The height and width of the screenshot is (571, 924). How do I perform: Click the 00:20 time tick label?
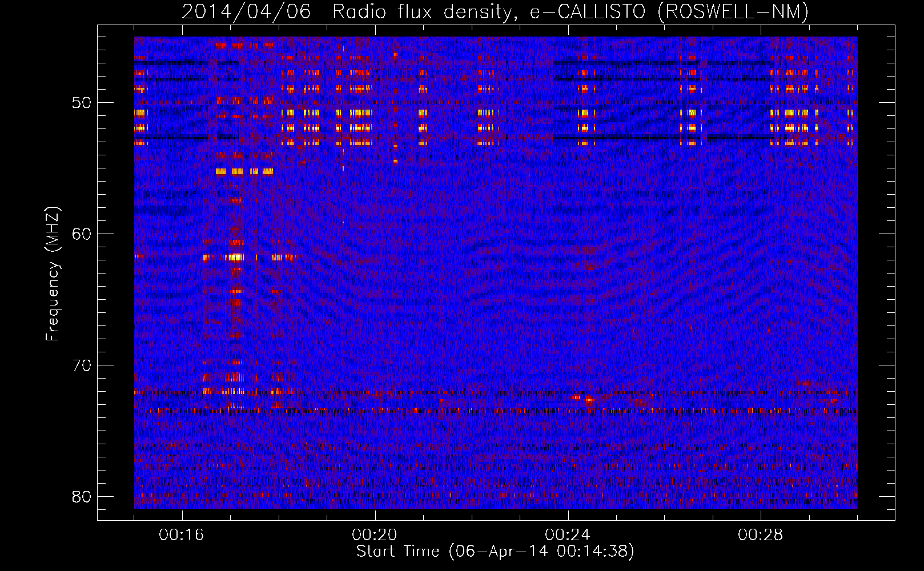pyautogui.click(x=375, y=535)
